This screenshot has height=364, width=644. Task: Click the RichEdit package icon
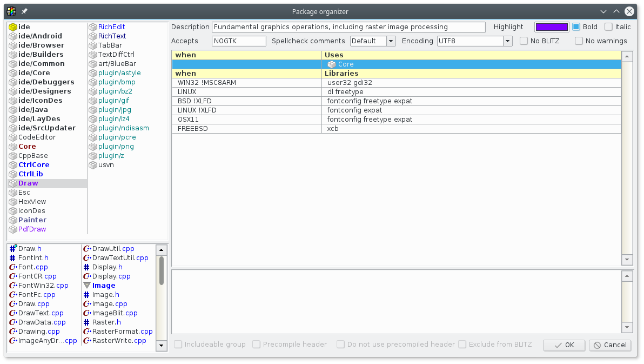point(93,27)
